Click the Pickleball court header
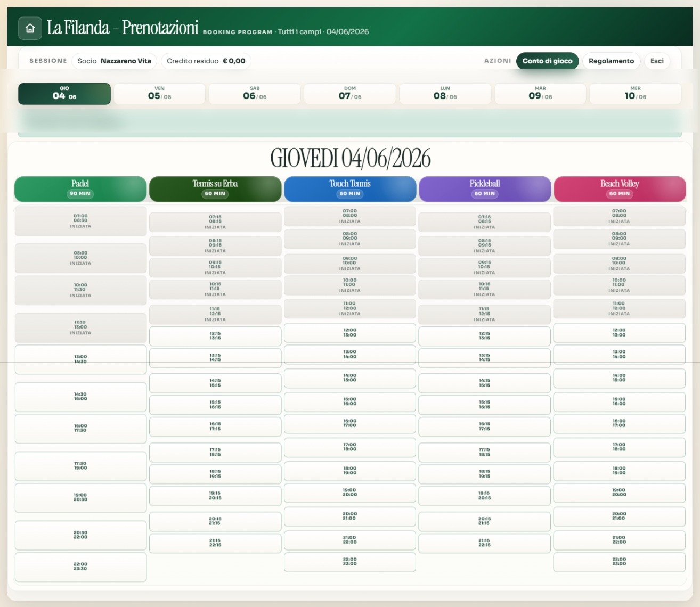This screenshot has width=700, height=607. (x=485, y=189)
